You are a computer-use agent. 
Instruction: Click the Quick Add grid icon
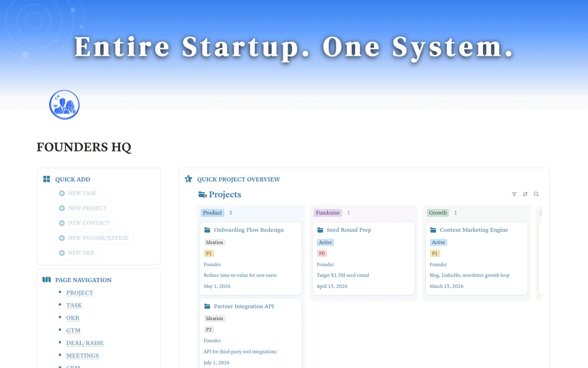(46, 179)
